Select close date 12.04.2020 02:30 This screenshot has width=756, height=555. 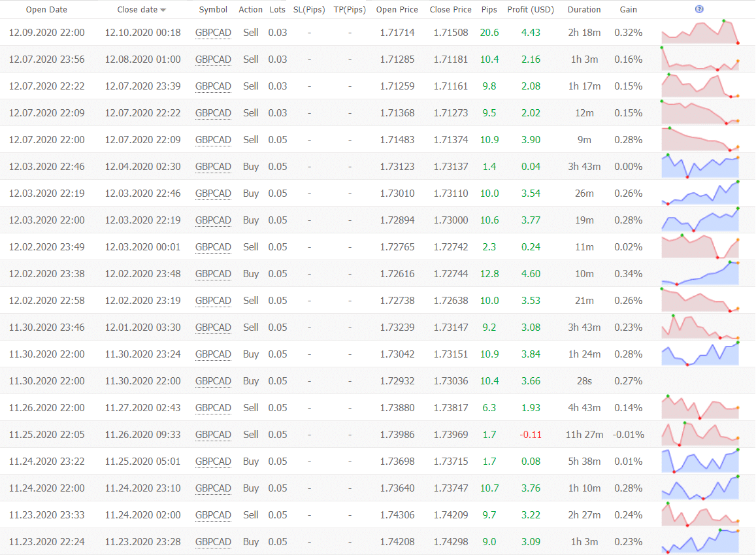click(142, 167)
